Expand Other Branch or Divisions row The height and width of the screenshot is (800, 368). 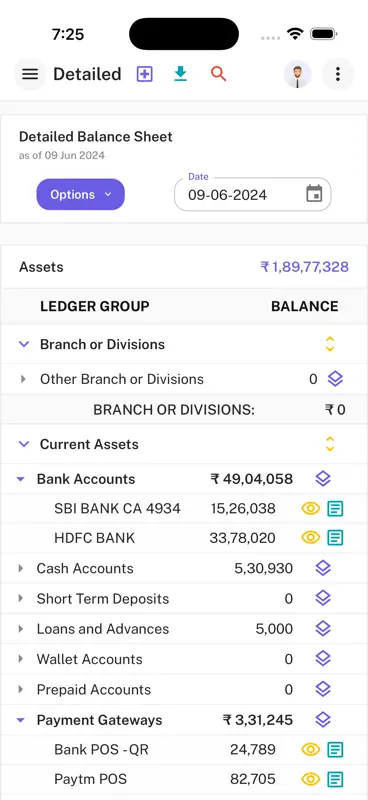click(x=23, y=379)
